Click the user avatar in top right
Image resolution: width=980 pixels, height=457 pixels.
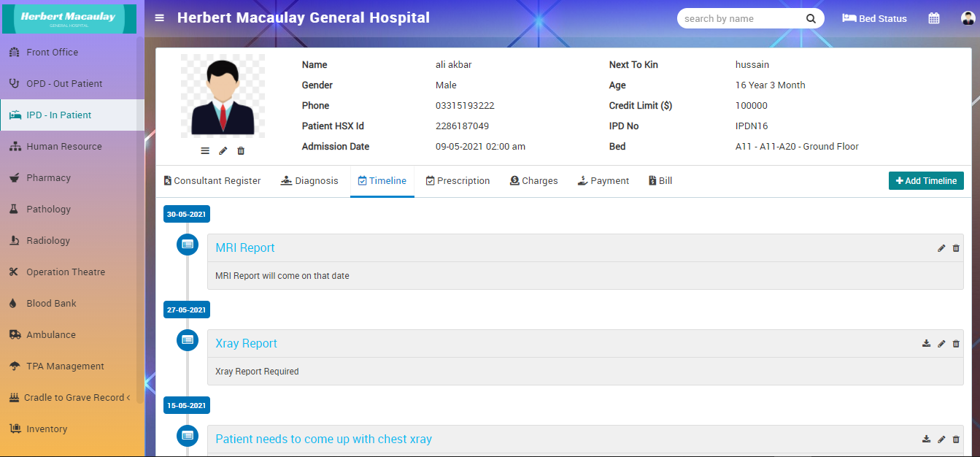point(968,18)
